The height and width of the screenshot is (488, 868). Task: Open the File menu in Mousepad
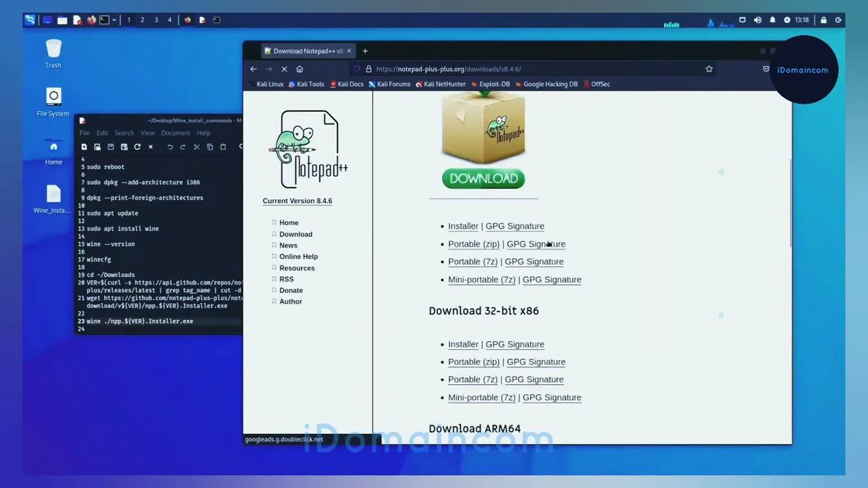coord(84,133)
